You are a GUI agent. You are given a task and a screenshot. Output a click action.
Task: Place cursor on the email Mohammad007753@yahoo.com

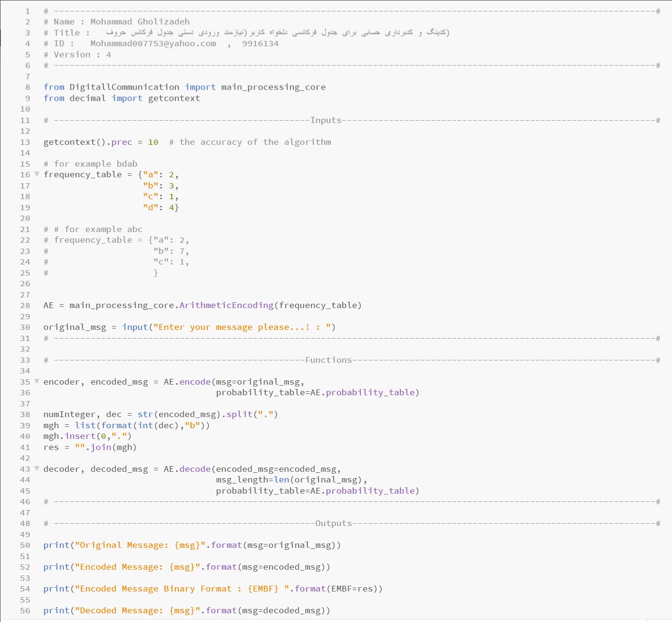[153, 44]
